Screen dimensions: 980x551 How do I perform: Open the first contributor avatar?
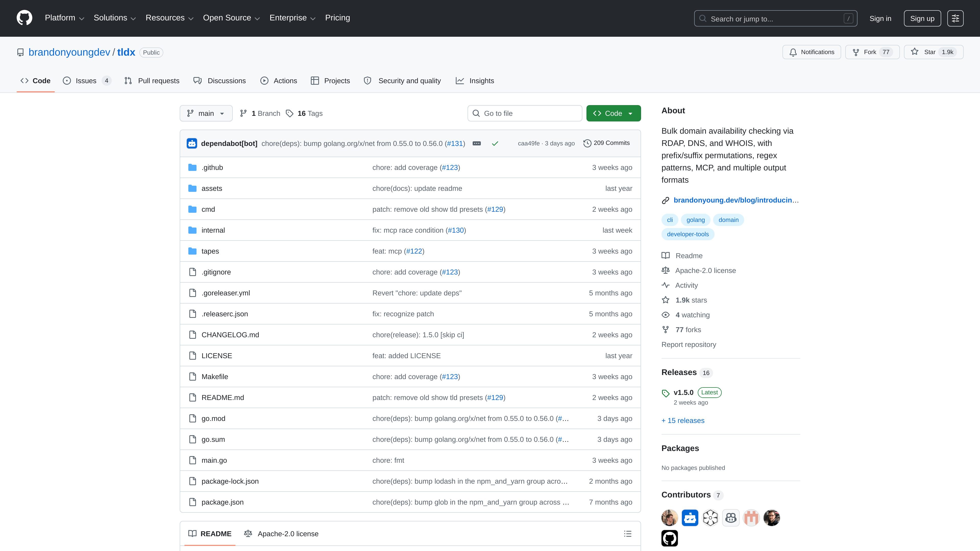[670, 518]
